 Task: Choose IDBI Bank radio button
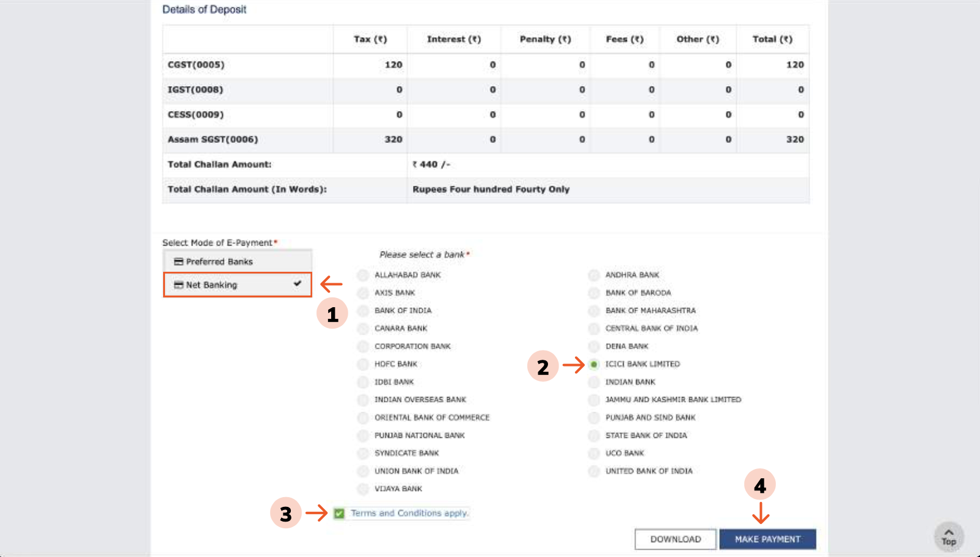tap(363, 382)
